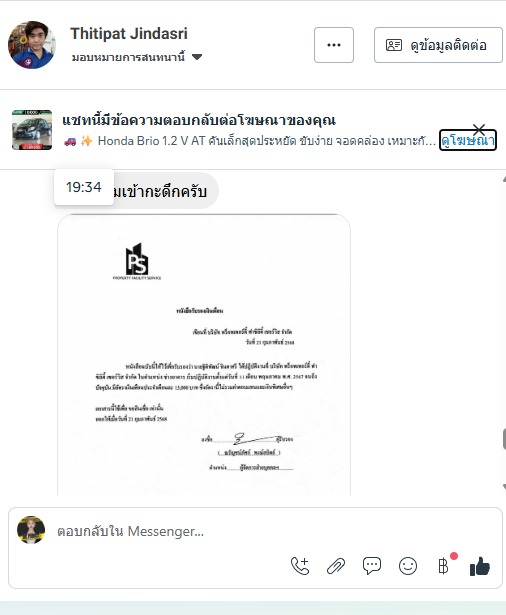The height and width of the screenshot is (615, 506).
Task: Click the Thitipat Jindasri name heading
Action: pyautogui.click(x=129, y=34)
